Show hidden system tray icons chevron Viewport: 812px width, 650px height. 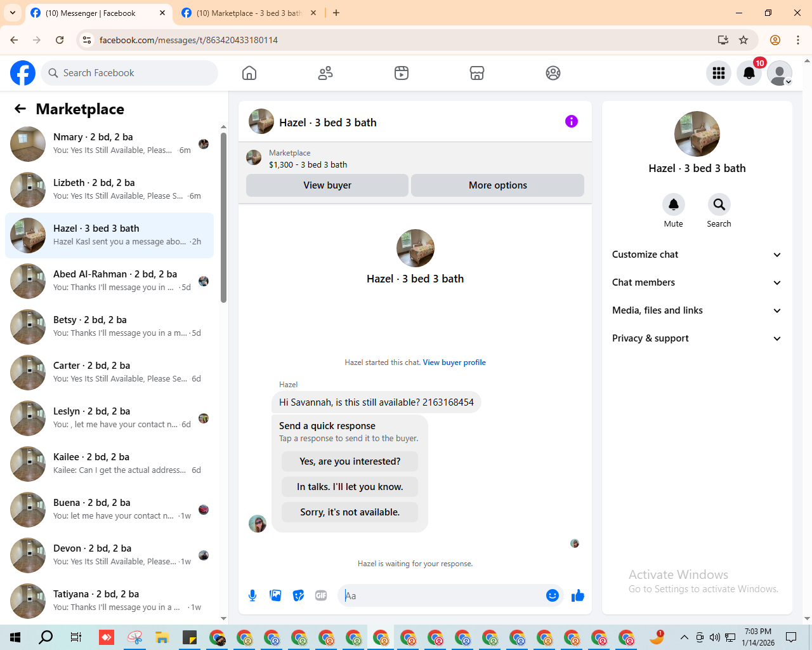(684, 637)
